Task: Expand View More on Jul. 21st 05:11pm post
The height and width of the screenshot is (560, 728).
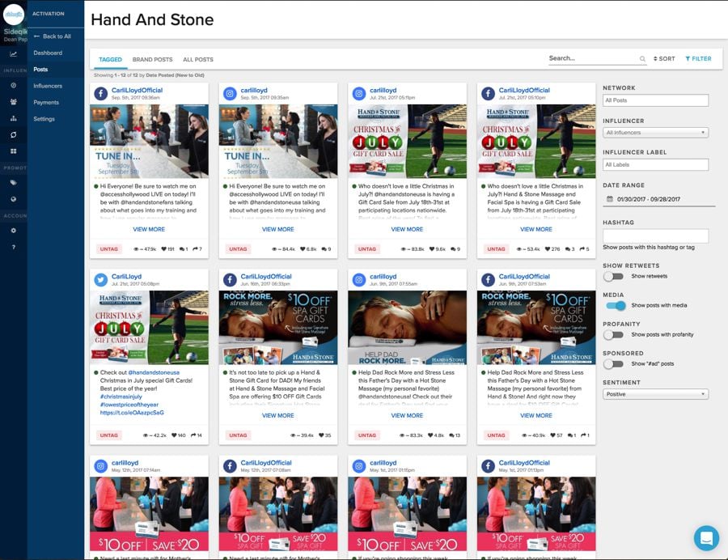Action: coord(407,229)
